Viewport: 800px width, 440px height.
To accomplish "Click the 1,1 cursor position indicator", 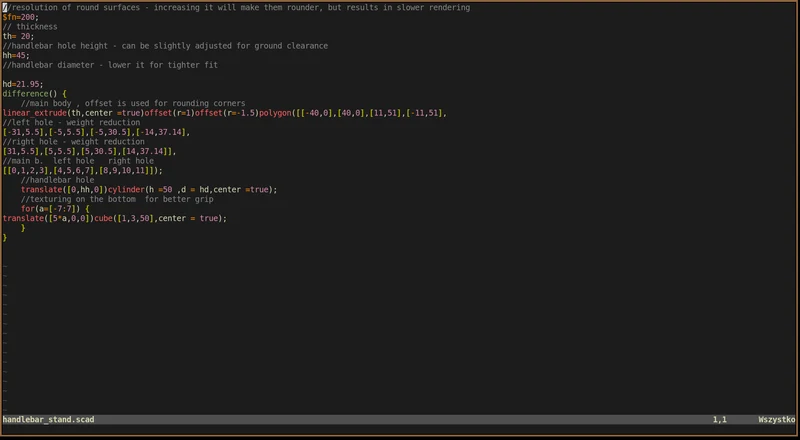I will pyautogui.click(x=719, y=420).
